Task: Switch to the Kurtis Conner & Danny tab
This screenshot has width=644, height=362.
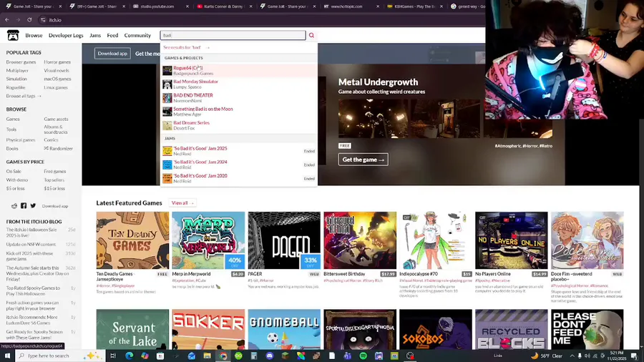Action: 224,6
